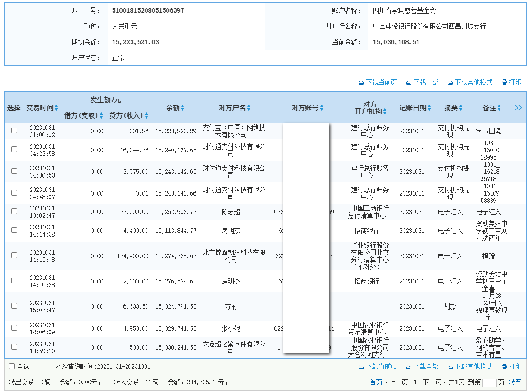Image resolution: width=532 pixels, height=392 pixels.
Task: Sort by 余额 column arrows
Action: click(x=182, y=108)
